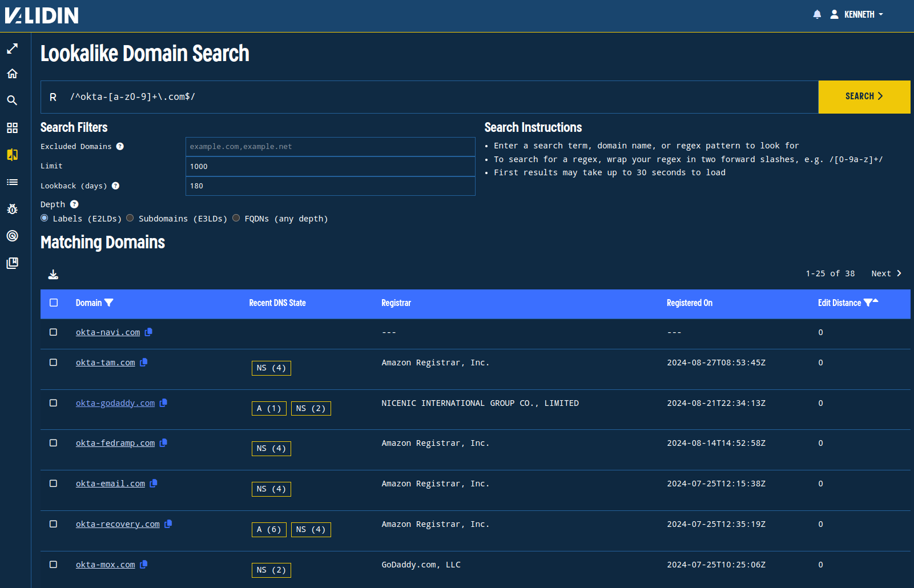
Task: Open the Edit Distance filter funnel
Action: pos(868,303)
